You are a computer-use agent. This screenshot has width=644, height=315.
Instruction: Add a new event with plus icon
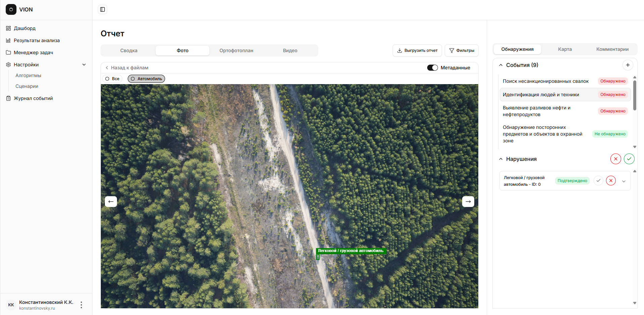[628, 65]
